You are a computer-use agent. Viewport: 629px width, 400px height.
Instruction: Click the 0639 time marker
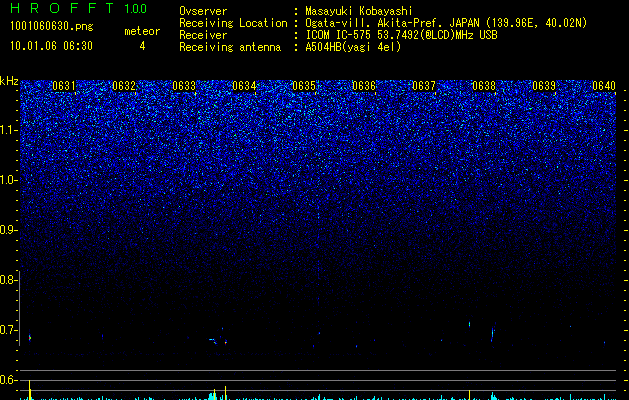pos(544,86)
